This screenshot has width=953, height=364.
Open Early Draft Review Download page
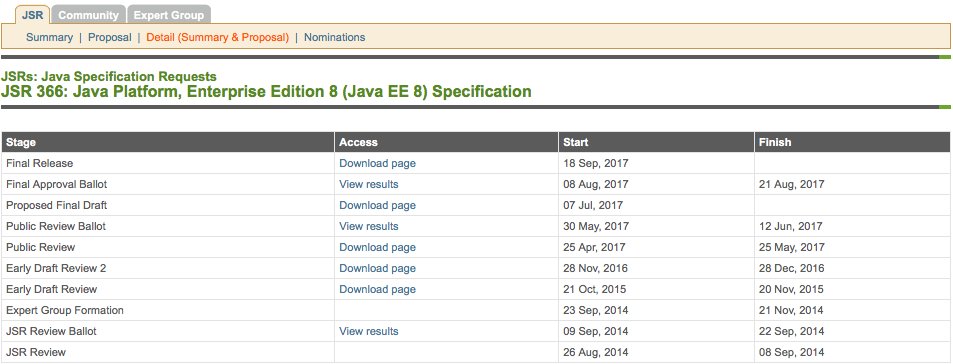[x=377, y=289]
